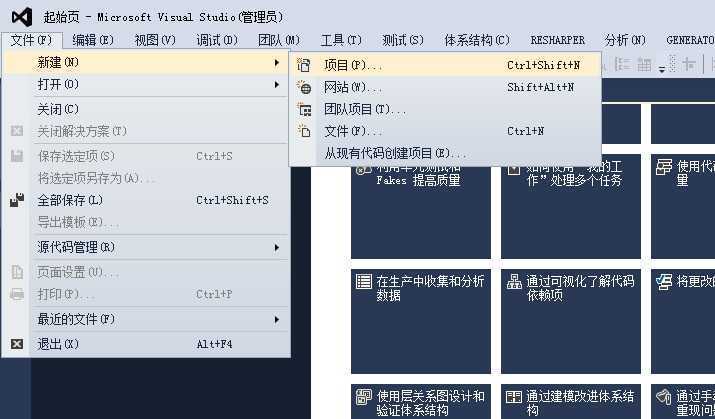
Task: Open the 处理多个任务 start page tile
Action: tap(571, 212)
